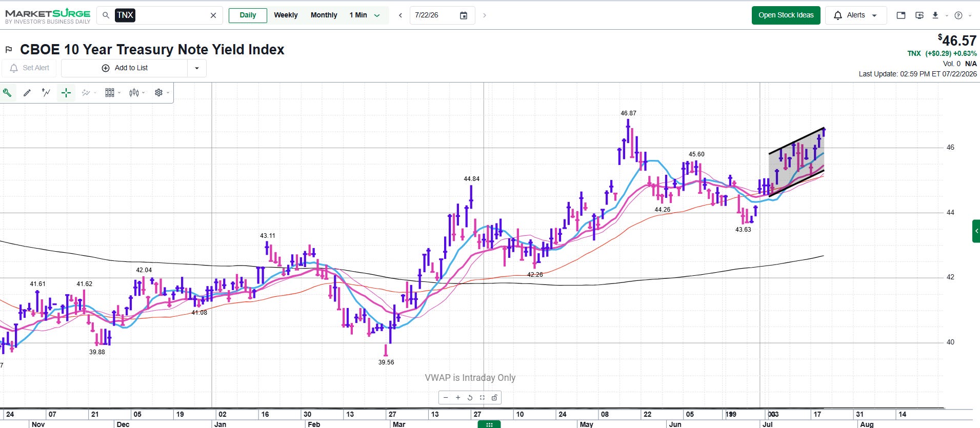Toggle the green crosshair cursor tool
Image resolution: width=980 pixels, height=428 pixels.
tap(66, 93)
